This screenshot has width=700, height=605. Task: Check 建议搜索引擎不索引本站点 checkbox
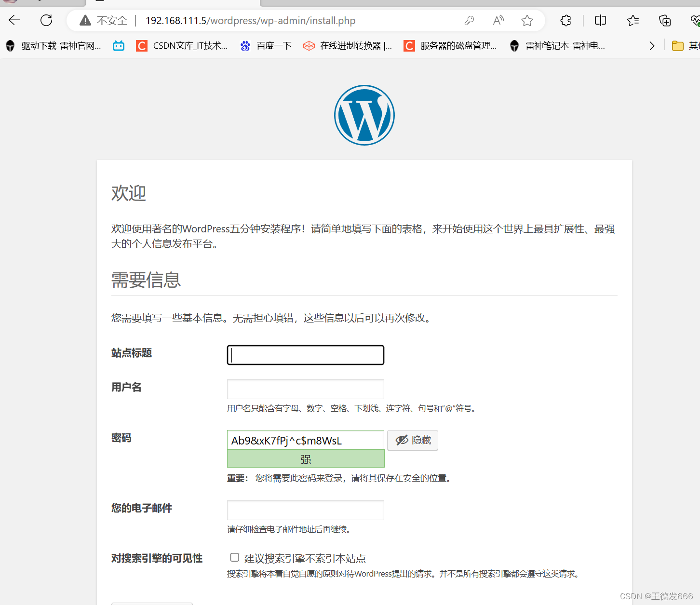[x=235, y=557]
